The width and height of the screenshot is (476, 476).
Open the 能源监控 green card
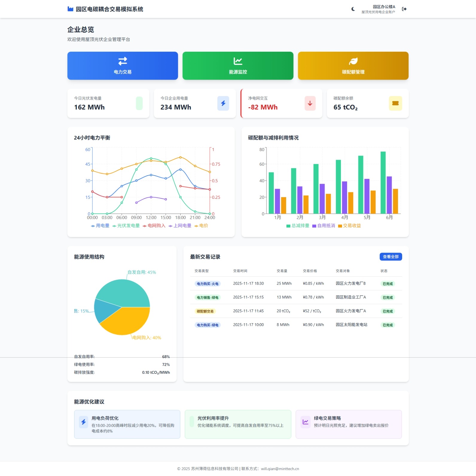coord(238,66)
